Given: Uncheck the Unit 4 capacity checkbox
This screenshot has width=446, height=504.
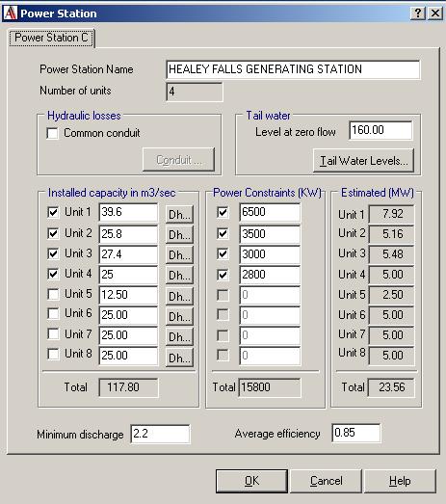Looking at the screenshot, I should [53, 274].
